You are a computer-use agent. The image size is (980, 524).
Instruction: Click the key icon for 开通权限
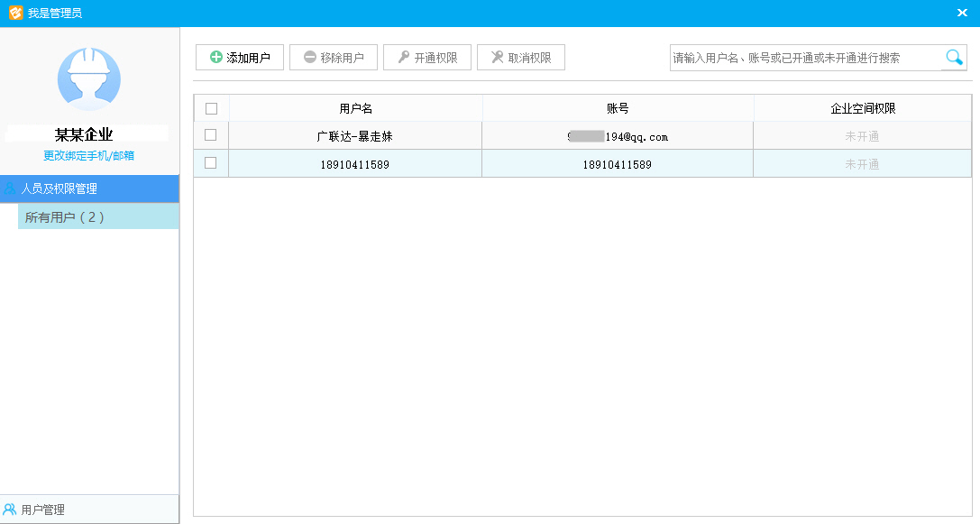[404, 58]
